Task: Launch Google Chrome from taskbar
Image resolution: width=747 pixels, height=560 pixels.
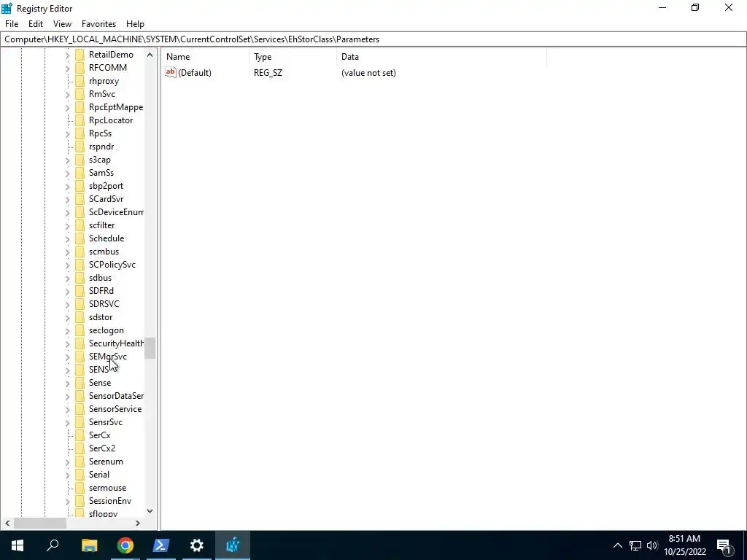Action: pyautogui.click(x=125, y=545)
